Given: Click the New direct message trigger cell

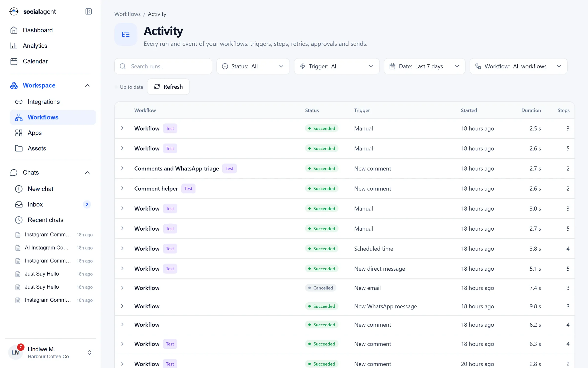Looking at the screenshot, I should click(x=380, y=269).
